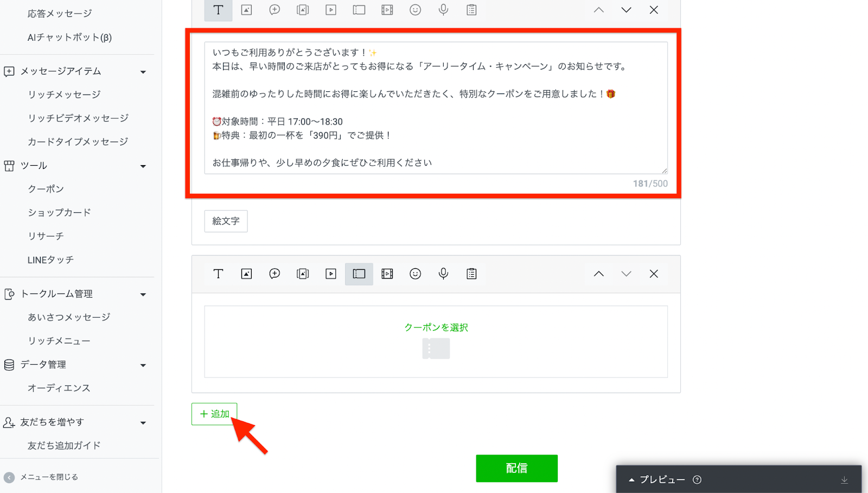
Task: Select the sticker smiley icon in lower toolbar
Action: pos(415,274)
